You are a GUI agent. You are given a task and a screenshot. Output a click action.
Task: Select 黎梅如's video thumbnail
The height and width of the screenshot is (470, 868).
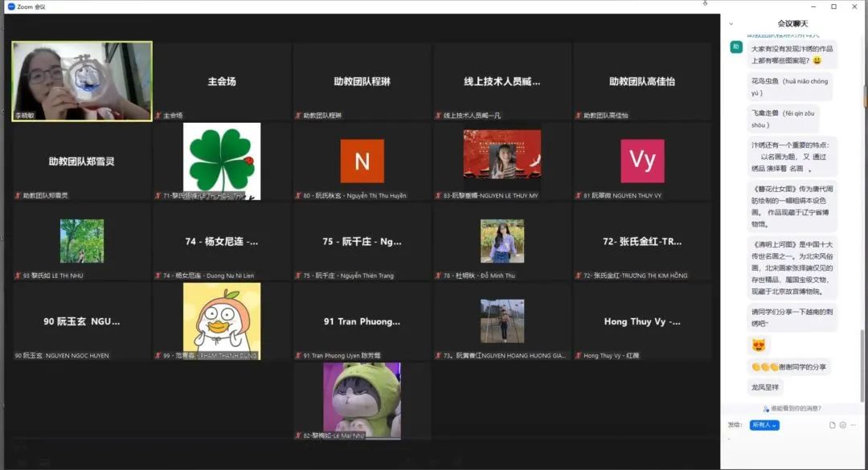[x=362, y=398]
